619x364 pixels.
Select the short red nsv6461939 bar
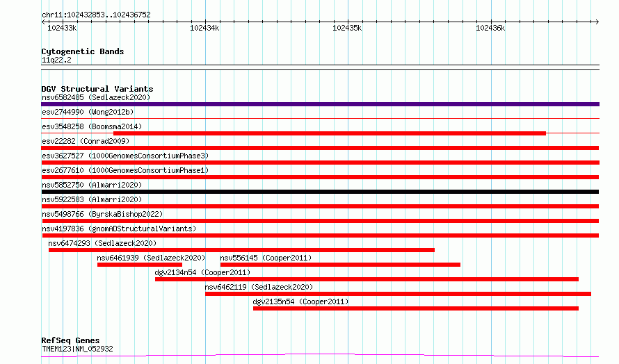pos(140,265)
